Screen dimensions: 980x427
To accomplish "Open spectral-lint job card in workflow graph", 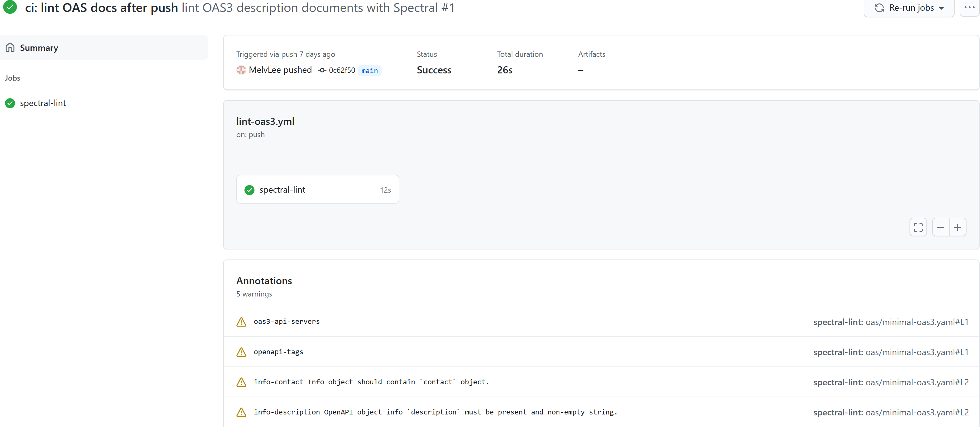I will pyautogui.click(x=317, y=189).
